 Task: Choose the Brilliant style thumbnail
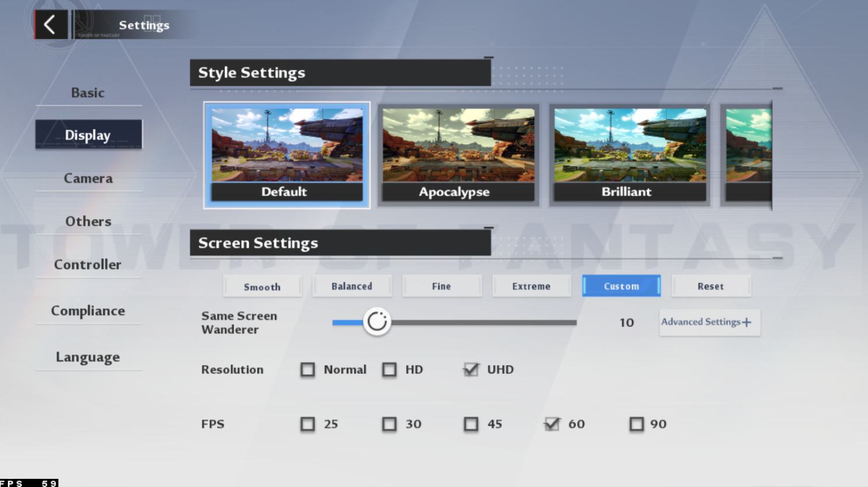[x=629, y=155]
